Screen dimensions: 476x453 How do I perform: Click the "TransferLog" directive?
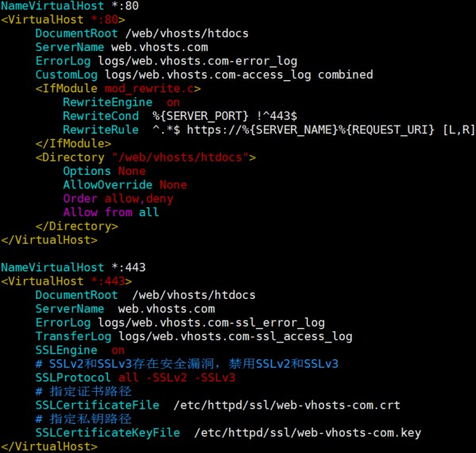73,336
